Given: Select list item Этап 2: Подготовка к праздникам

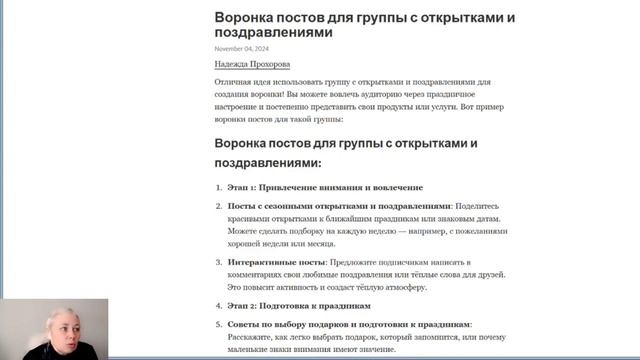Looking at the screenshot, I should click(299, 306).
